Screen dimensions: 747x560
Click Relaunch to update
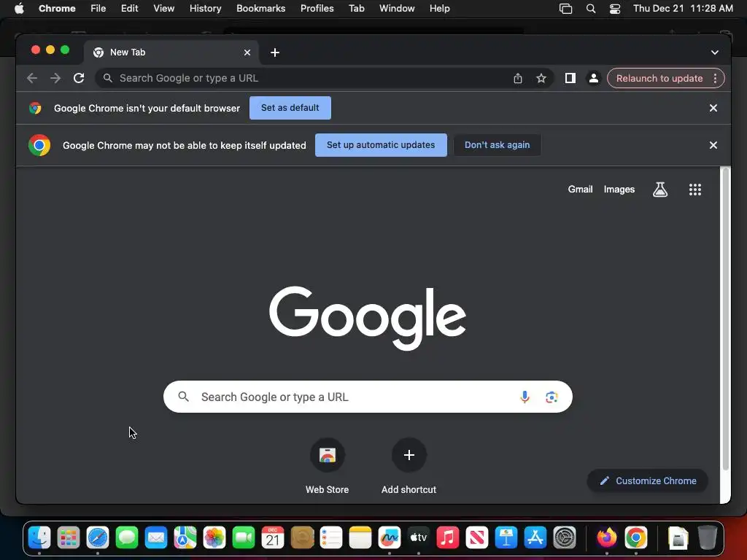[x=659, y=79]
